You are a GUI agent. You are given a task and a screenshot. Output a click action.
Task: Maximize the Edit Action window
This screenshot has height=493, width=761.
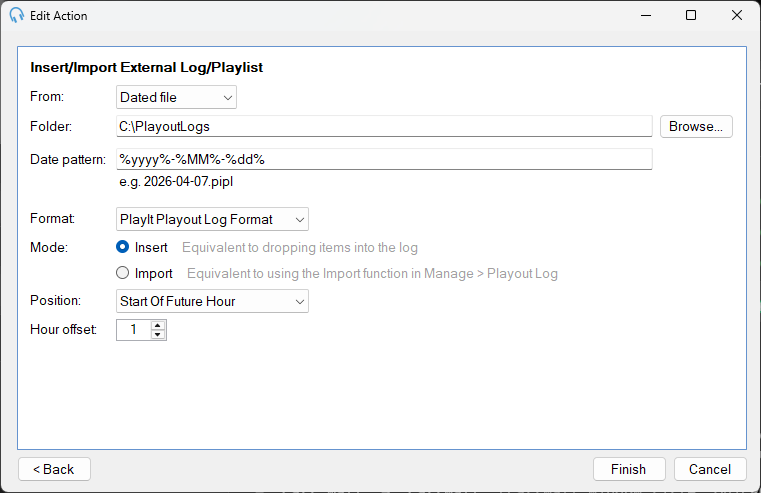(691, 16)
